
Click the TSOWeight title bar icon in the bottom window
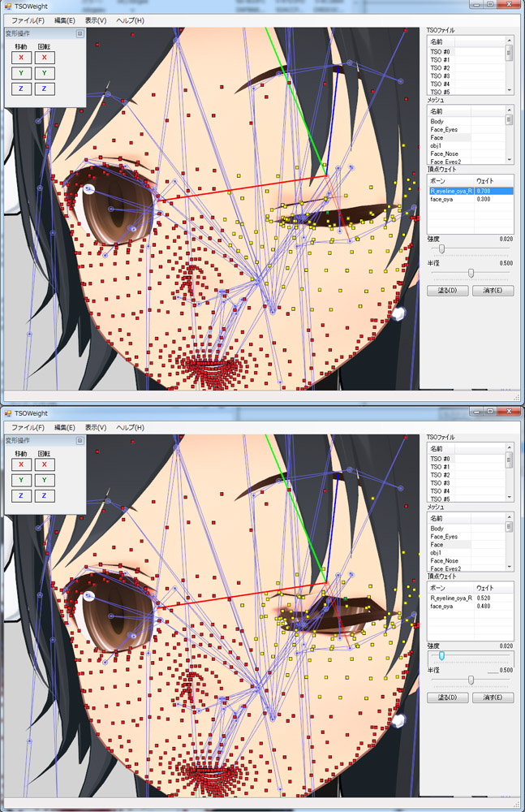[x=7, y=412]
